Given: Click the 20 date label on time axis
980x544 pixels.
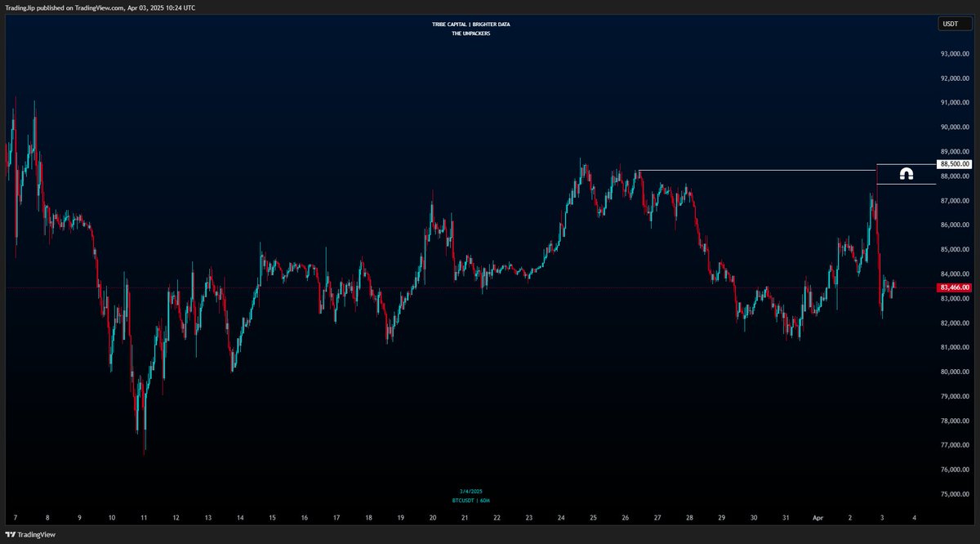Looking at the screenshot, I should pyautogui.click(x=432, y=518).
